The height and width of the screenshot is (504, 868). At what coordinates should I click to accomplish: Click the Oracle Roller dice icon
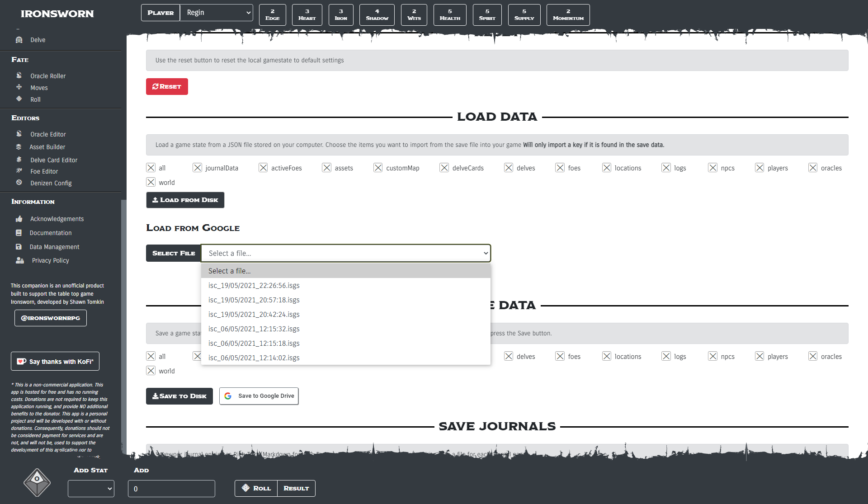(19, 75)
